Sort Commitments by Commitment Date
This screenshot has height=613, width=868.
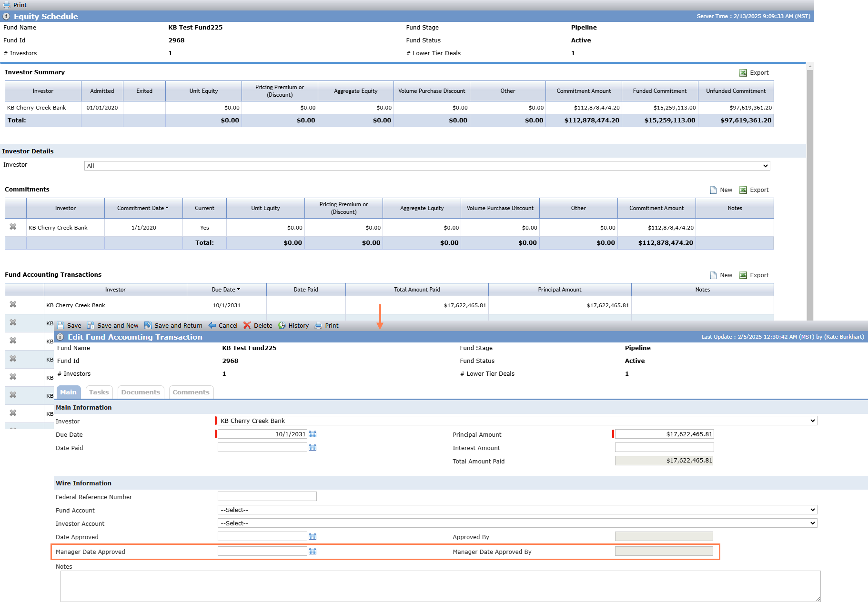point(143,208)
